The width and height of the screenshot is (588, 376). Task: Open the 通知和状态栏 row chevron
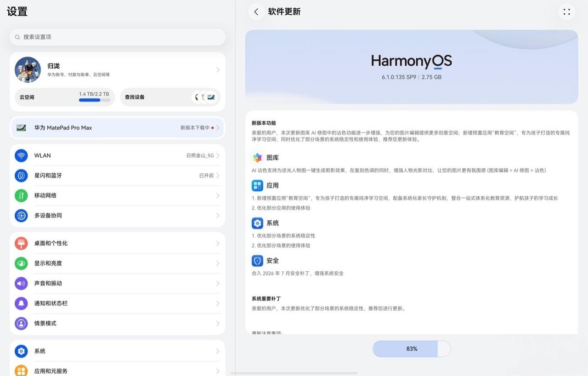pyautogui.click(x=218, y=303)
